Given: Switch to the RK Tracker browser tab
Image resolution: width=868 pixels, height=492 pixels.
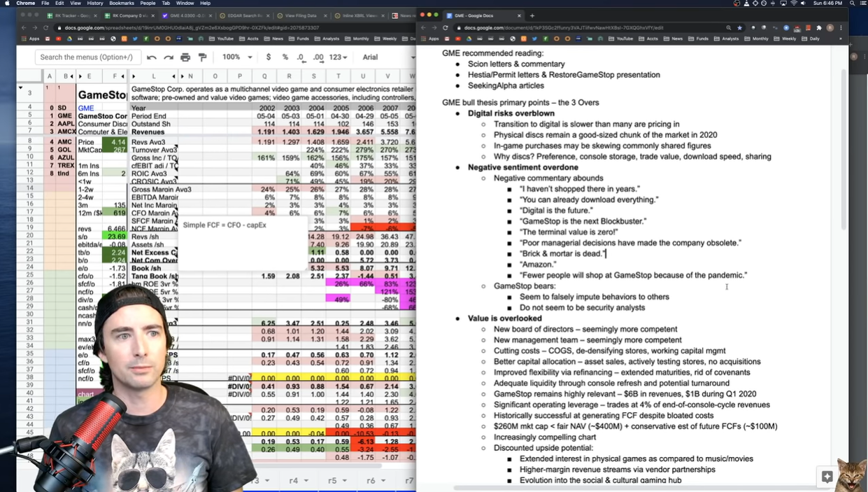Looking at the screenshot, I should (70, 15).
